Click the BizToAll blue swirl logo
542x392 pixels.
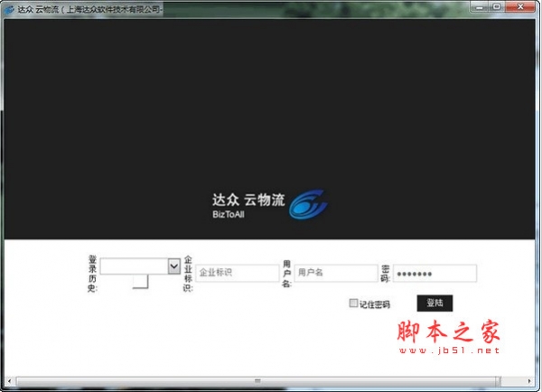coord(308,204)
